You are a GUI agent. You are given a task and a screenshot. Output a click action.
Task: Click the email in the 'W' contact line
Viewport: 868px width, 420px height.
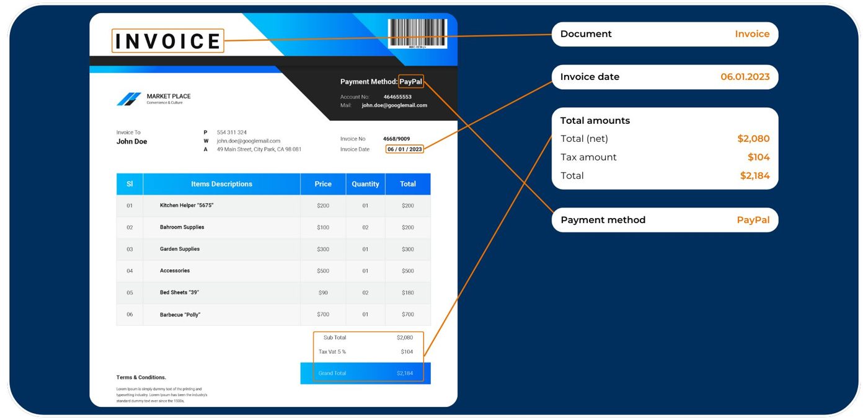[249, 141]
